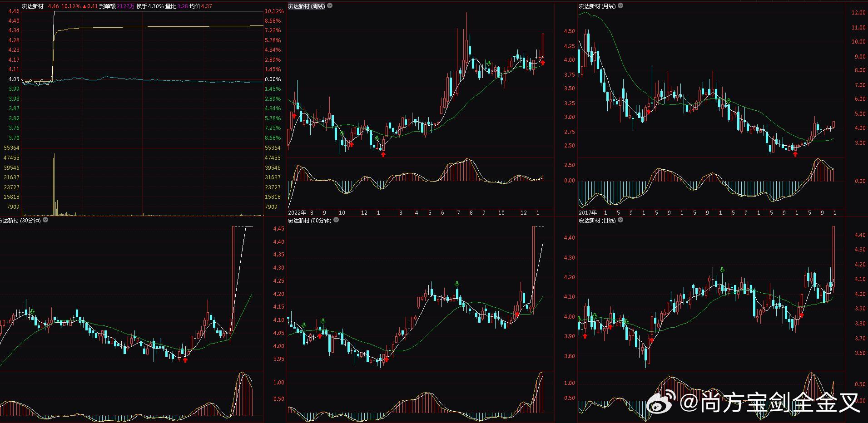The image size is (868, 423).
Task: Click the 均价 4.37 value in header
Action: (x=200, y=6)
